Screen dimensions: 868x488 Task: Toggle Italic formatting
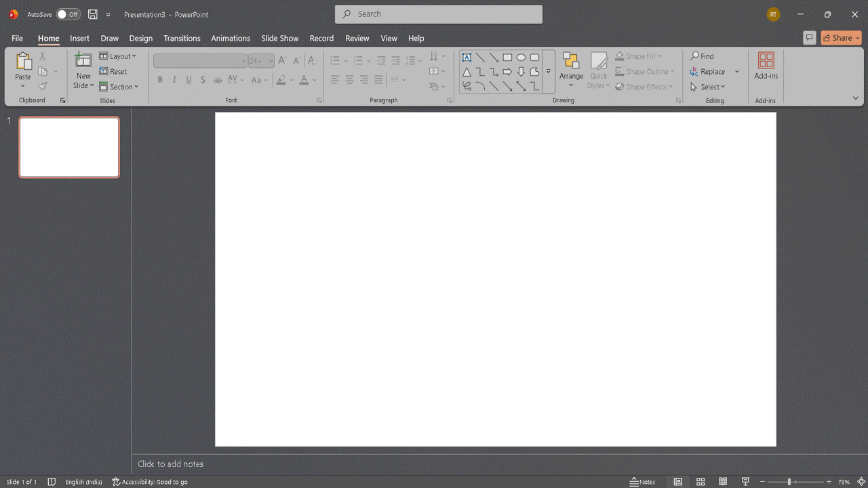(174, 79)
